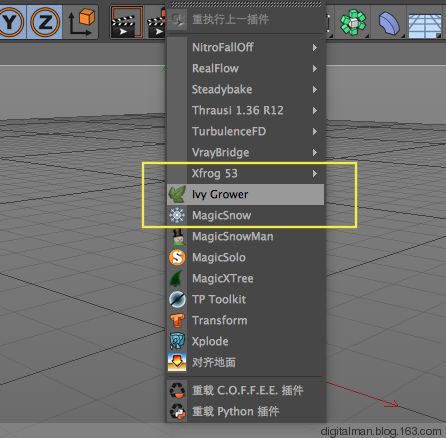The height and width of the screenshot is (438, 446).
Task: Expand arrow next to TurbulenceFD
Action: click(315, 132)
